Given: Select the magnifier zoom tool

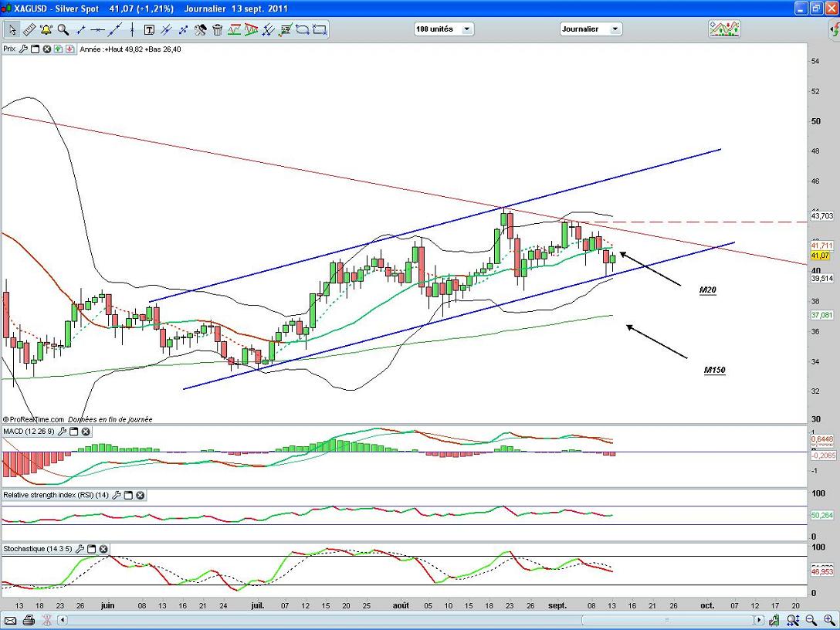Looking at the screenshot, I should point(63,30).
